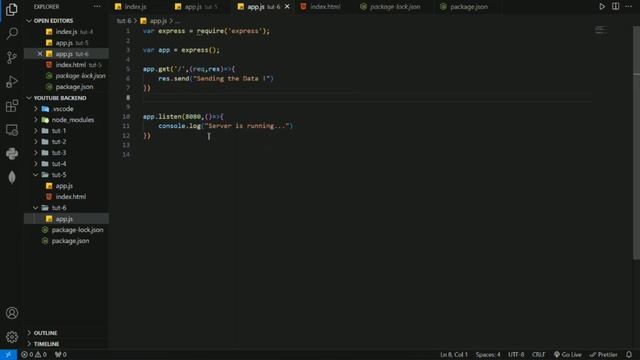
Task: Open editor More Actions ellipsis
Action: [x=629, y=7]
